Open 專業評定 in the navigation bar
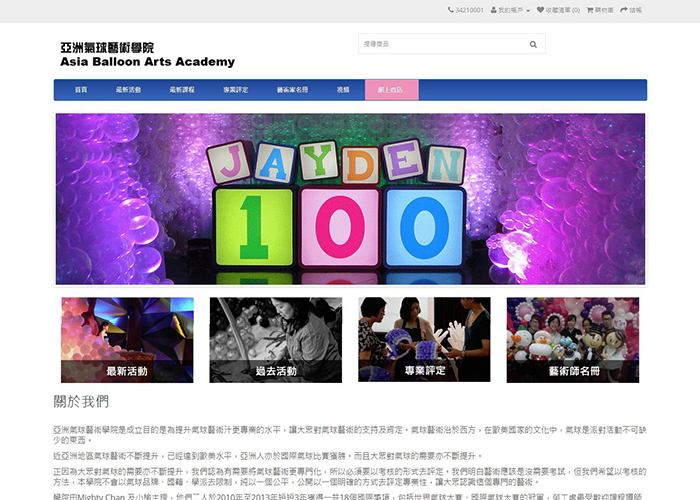 pyautogui.click(x=236, y=90)
